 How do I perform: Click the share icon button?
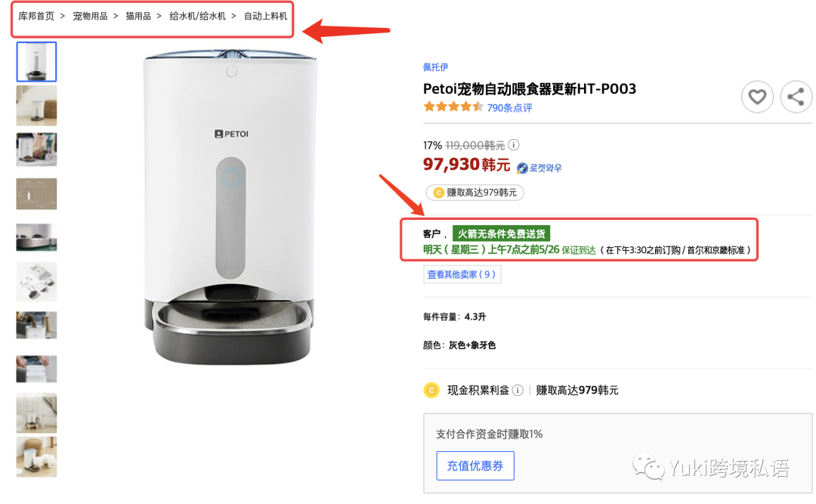[795, 97]
